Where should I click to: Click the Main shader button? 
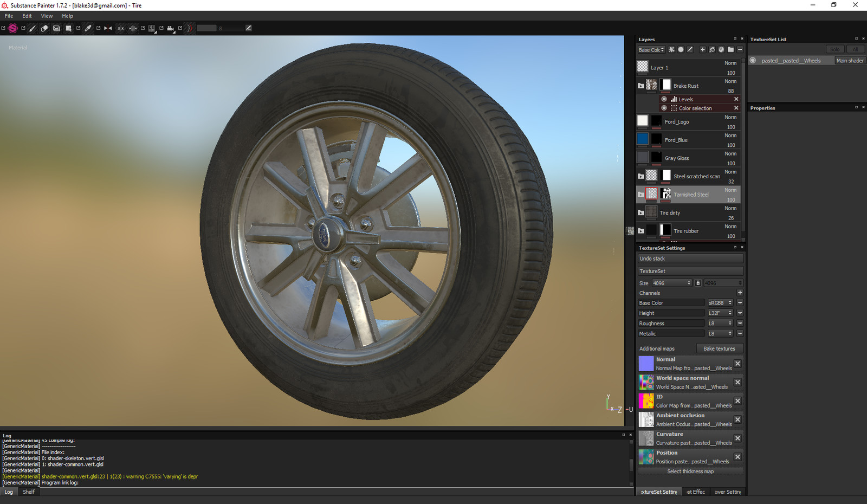850,61
